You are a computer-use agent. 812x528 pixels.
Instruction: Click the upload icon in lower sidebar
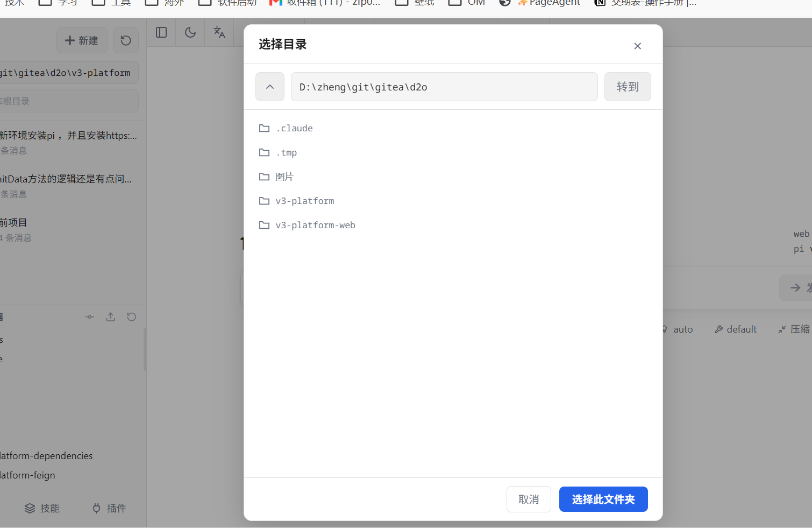coord(111,317)
